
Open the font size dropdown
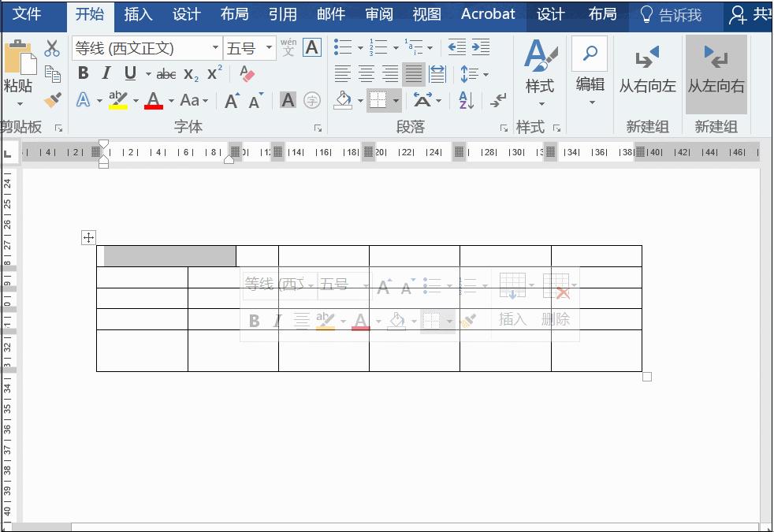click(270, 47)
